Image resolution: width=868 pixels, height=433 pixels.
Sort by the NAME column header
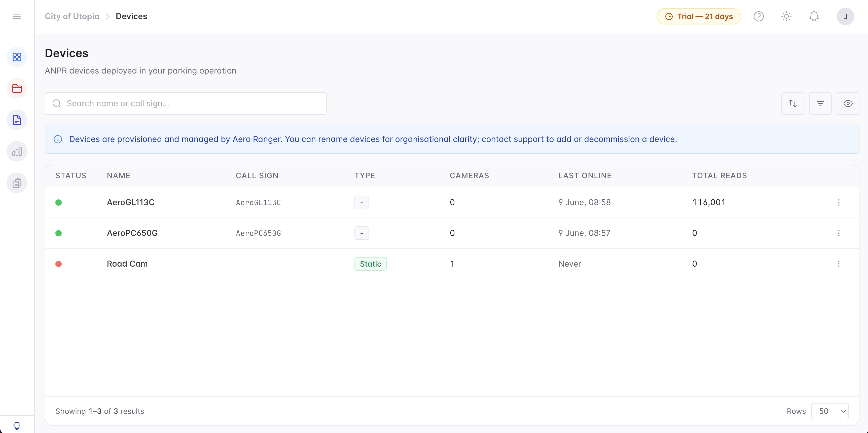tap(119, 175)
